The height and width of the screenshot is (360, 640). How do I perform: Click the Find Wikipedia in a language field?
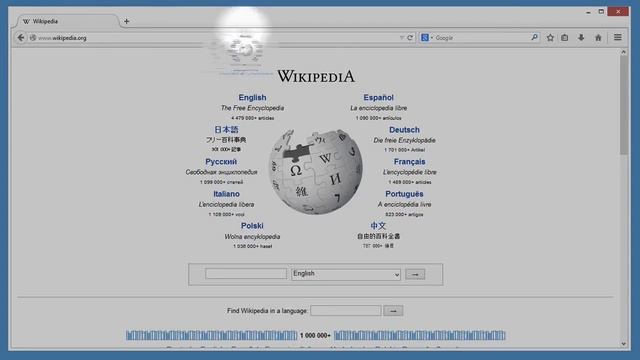(345, 311)
